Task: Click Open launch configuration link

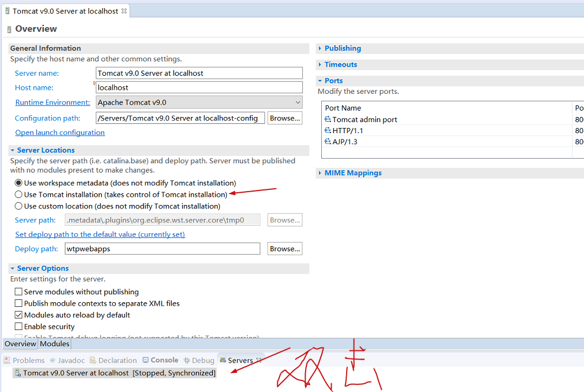Action: pos(60,133)
